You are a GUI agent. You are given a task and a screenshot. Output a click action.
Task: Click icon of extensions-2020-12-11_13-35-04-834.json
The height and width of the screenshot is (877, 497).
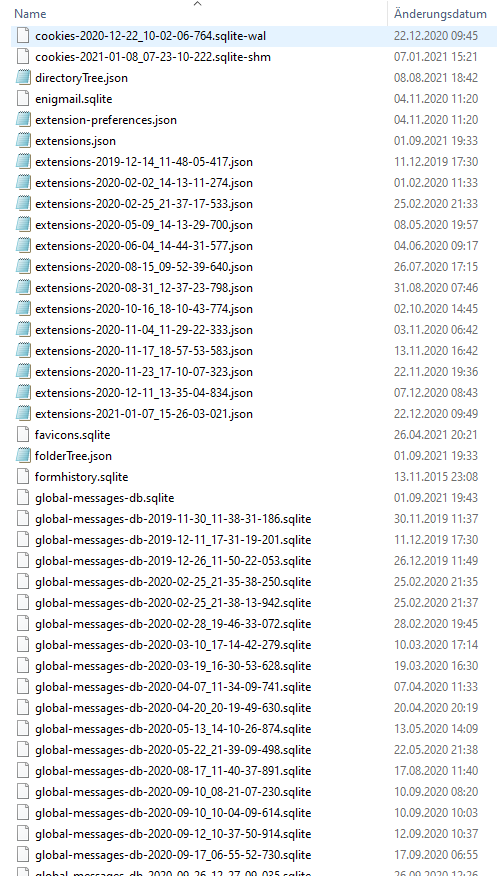point(22,393)
